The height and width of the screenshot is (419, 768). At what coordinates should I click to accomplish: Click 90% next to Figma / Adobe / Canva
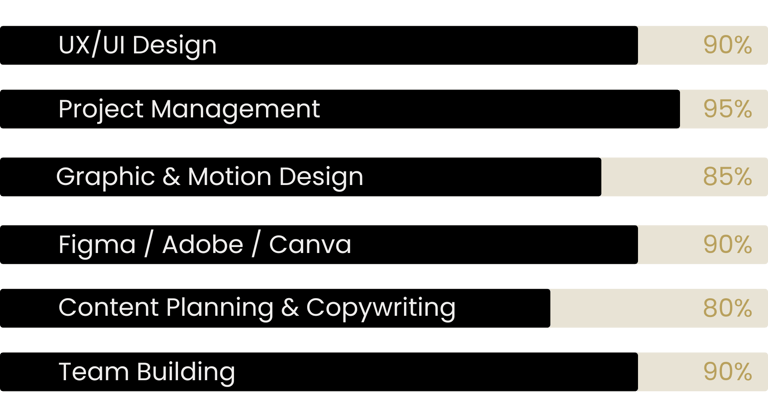pyautogui.click(x=727, y=244)
